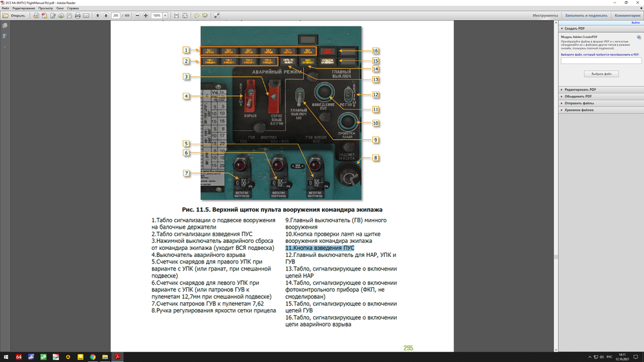644x362 pixels.
Task: Click the Create PDF toolbar icon
Action: click(44, 15)
